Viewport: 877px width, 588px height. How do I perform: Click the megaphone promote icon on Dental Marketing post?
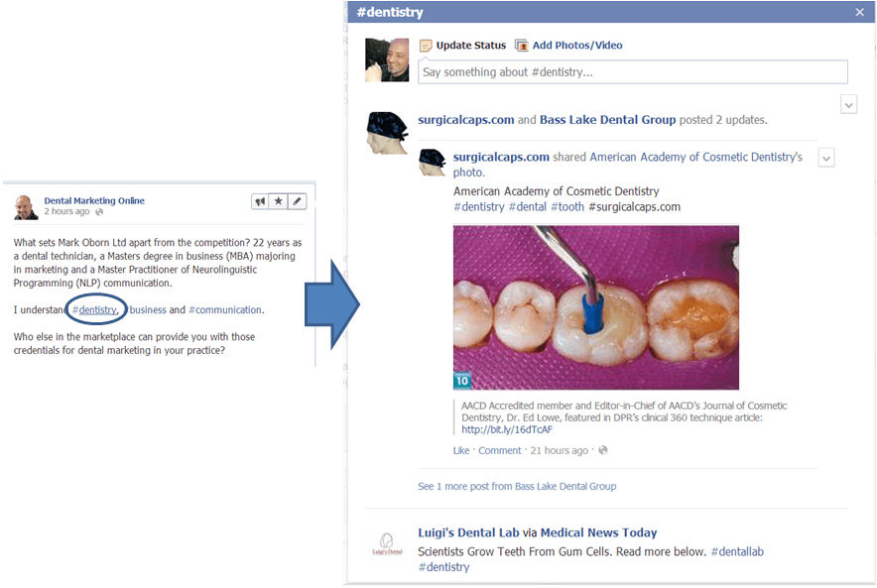pyautogui.click(x=260, y=201)
